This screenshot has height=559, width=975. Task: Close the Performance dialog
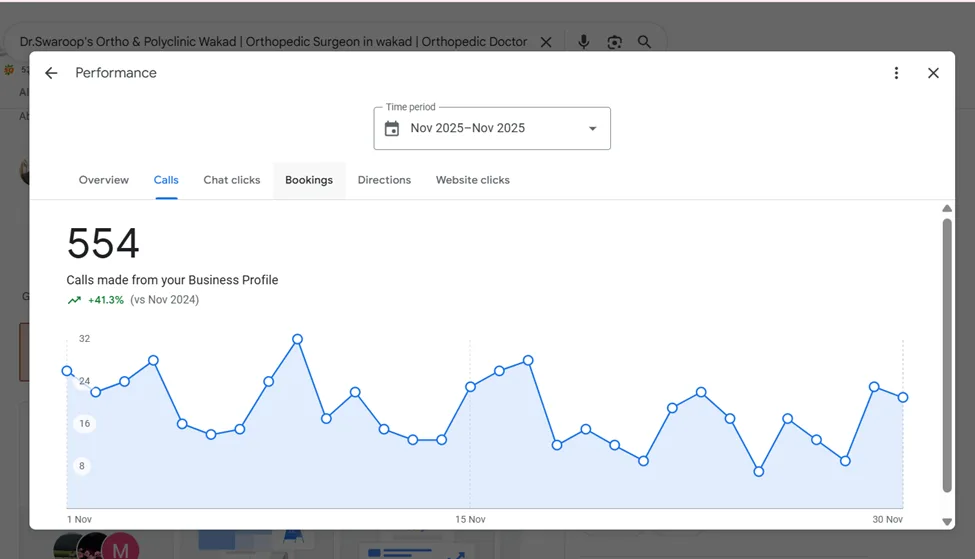click(933, 73)
